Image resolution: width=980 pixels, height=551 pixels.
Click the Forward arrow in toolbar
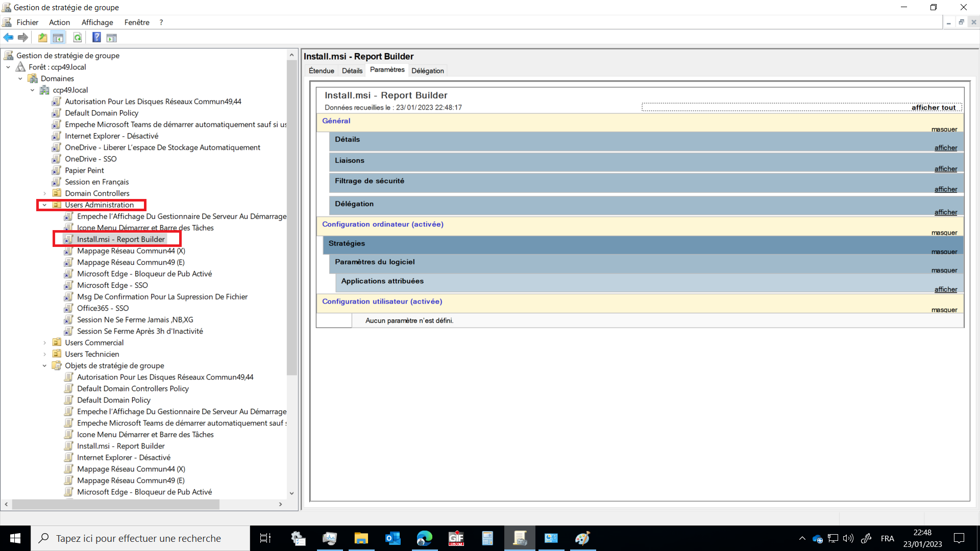coord(23,37)
